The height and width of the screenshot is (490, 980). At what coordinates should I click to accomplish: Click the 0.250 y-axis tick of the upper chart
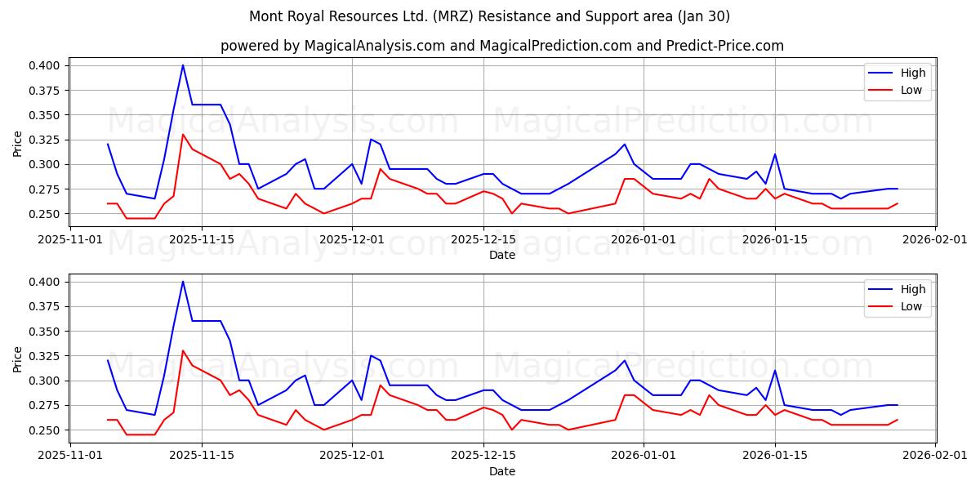click(46, 214)
